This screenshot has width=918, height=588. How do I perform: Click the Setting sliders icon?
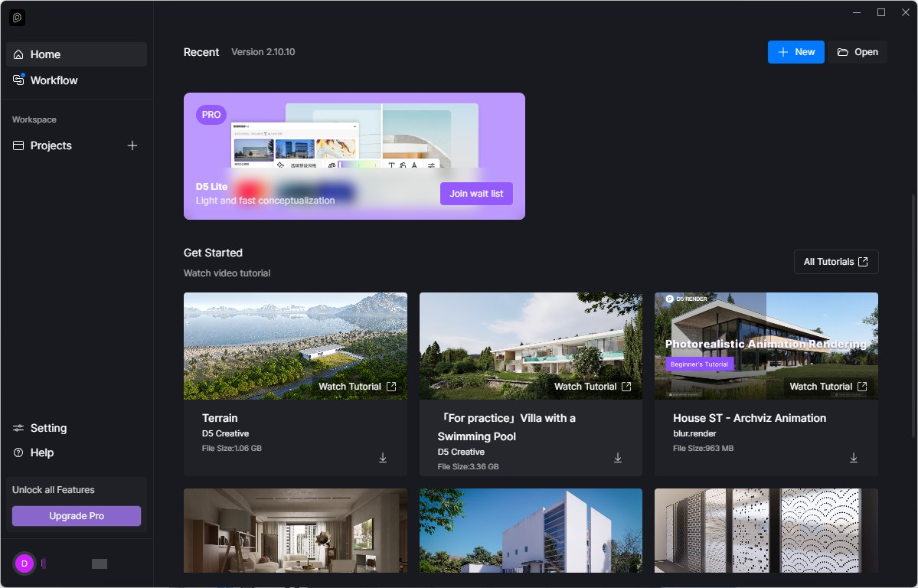[18, 428]
